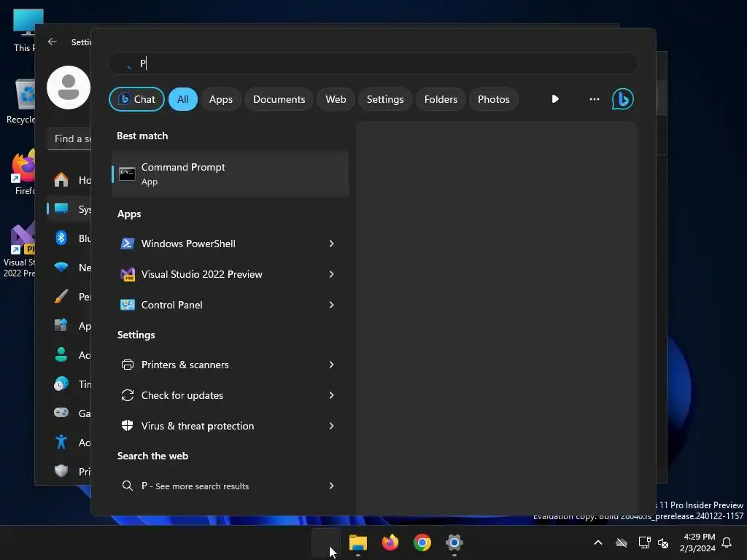Expand Check for updates chevron
This screenshot has width=747, height=560.
tap(332, 395)
